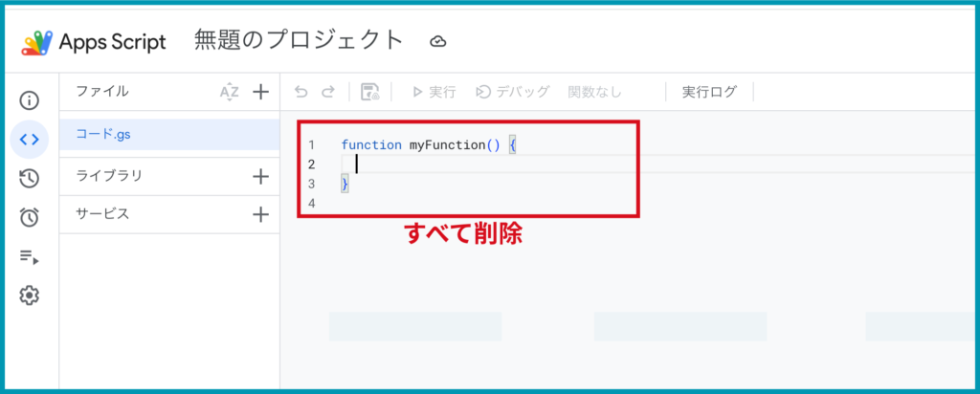Viewport: 980px width, 394px height.
Task: Open the Overview info icon in sidebar
Action: 30,99
